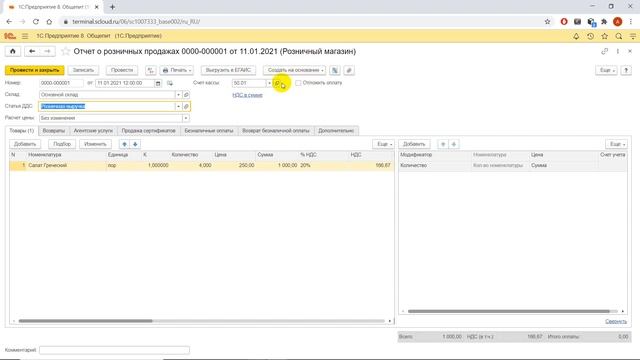
Task: Click Провести button
Action: click(x=122, y=70)
